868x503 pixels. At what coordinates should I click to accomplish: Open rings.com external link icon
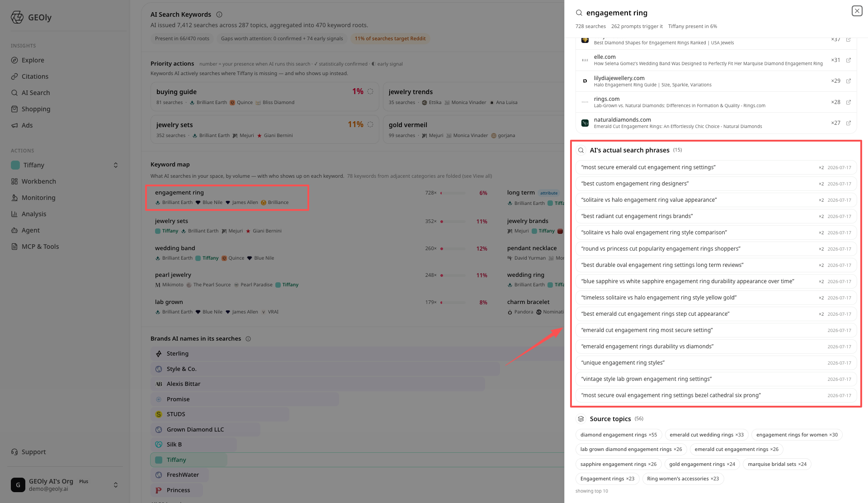tap(849, 102)
